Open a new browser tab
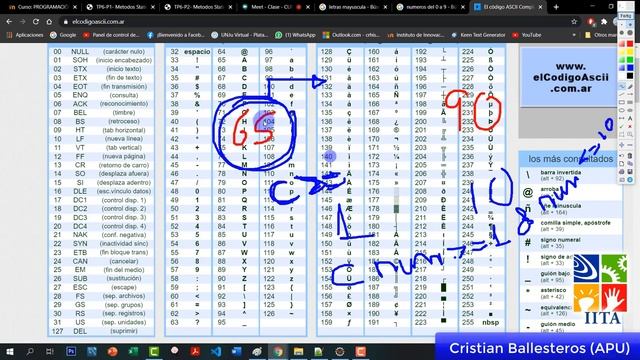Image resolution: width=640 pixels, height=360 pixels. [x=556, y=7]
